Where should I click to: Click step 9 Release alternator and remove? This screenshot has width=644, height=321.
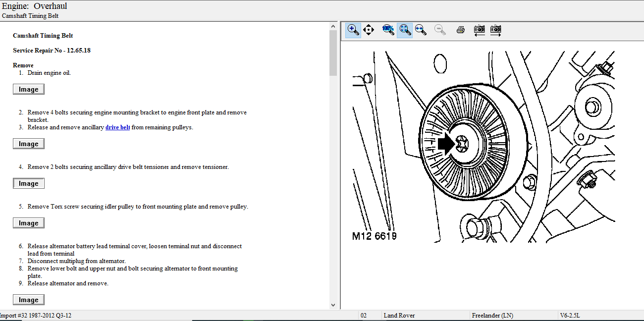68,283
